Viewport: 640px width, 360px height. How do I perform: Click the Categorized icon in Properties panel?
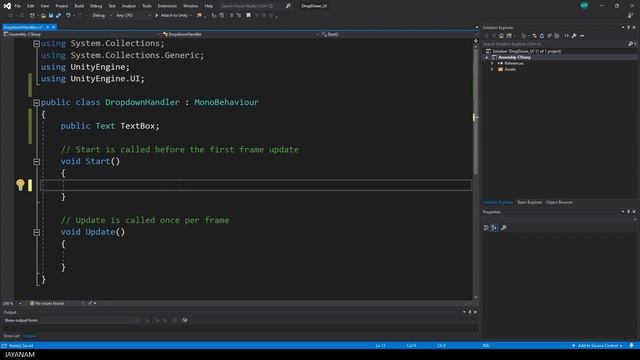click(486, 228)
